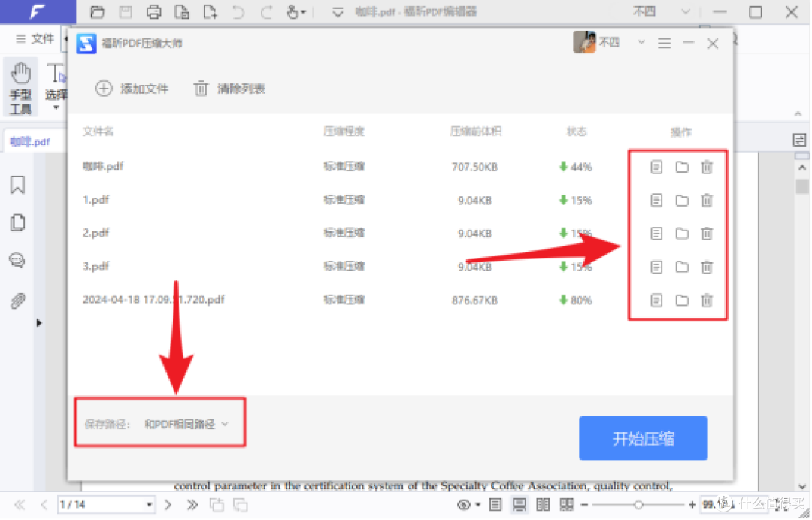
Task: Open output folder for 2024-04-18 file
Action: pos(682,300)
